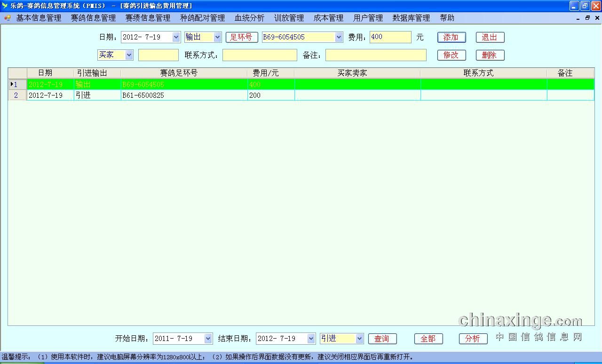Viewport: 602px width, 364px height.
Task: Open the 帮助 menu
Action: [447, 18]
